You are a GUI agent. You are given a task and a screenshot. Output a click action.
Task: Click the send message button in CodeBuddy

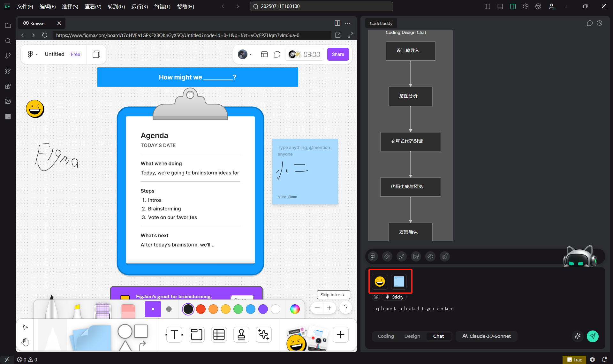tap(593, 336)
